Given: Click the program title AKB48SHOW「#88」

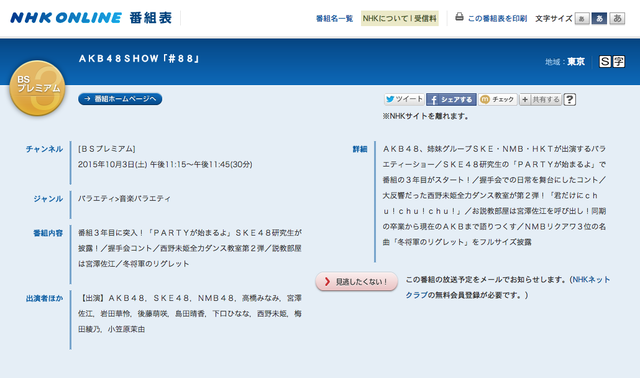Looking at the screenshot, I should [x=139, y=59].
